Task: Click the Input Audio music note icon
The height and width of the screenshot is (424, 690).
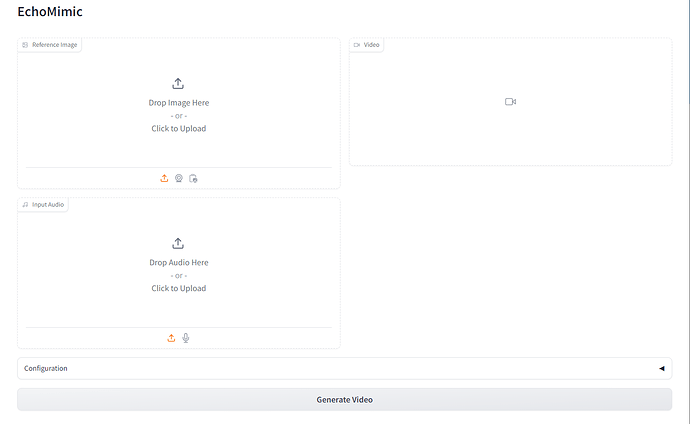Action: point(25,205)
